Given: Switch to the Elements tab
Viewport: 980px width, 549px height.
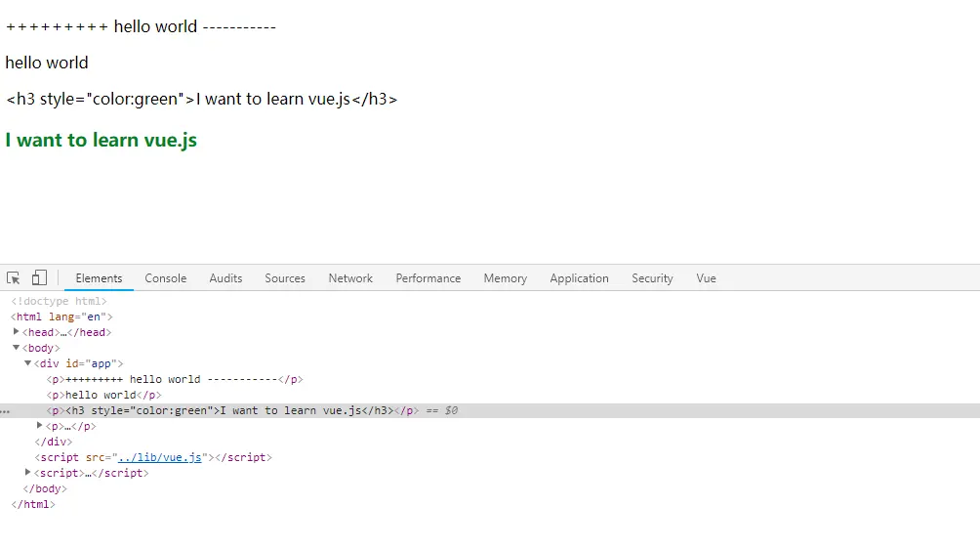Looking at the screenshot, I should click(x=99, y=278).
